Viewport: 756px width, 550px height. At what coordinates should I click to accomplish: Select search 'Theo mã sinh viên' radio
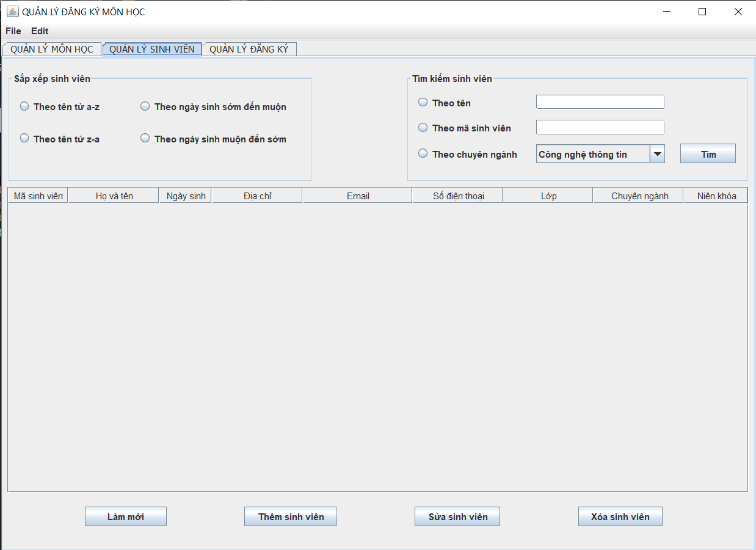423,128
